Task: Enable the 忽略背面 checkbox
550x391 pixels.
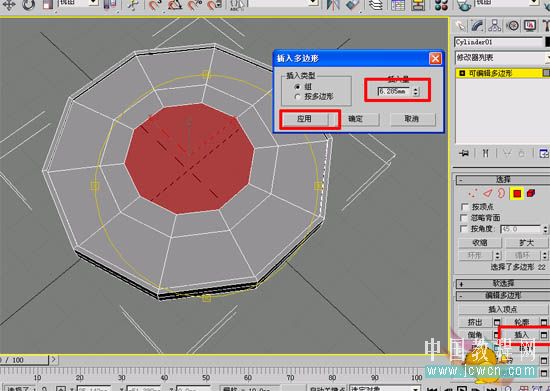Action: pos(465,218)
